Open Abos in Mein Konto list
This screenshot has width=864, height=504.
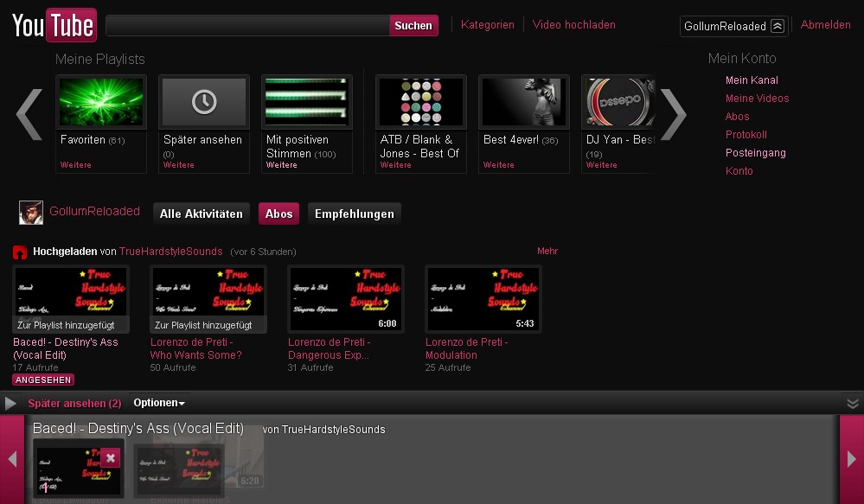point(737,116)
